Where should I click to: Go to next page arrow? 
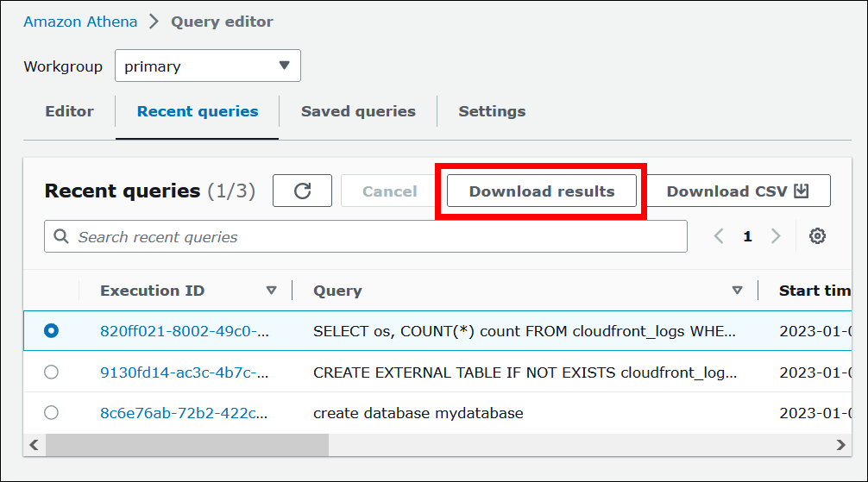pos(776,236)
